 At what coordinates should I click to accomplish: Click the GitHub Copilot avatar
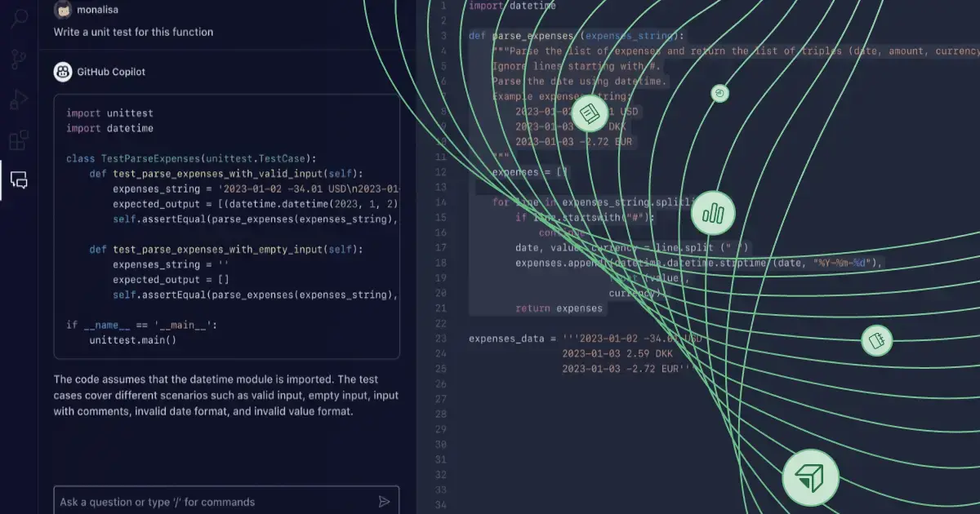61,72
